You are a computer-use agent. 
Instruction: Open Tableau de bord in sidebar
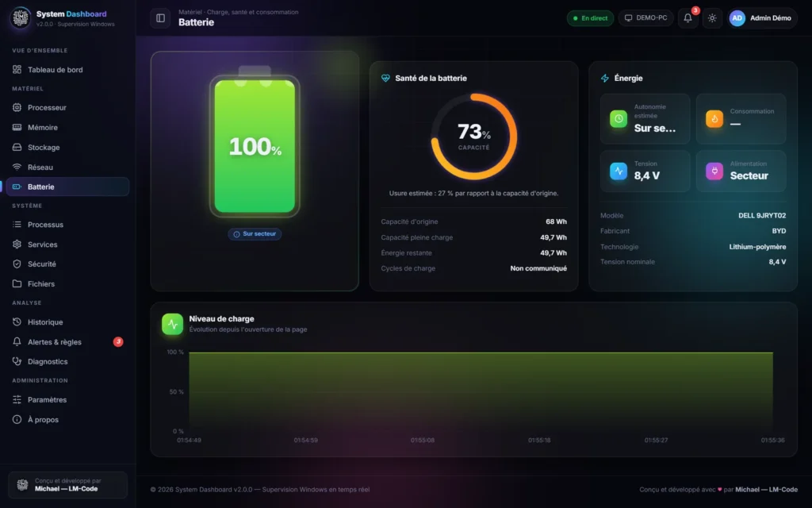[67, 70]
